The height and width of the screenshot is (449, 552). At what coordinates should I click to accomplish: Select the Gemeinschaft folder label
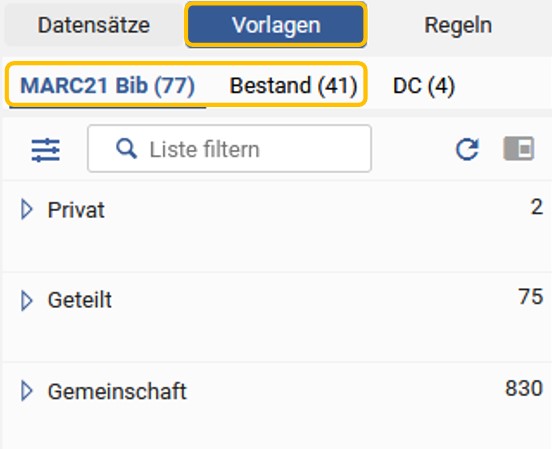pos(117,391)
